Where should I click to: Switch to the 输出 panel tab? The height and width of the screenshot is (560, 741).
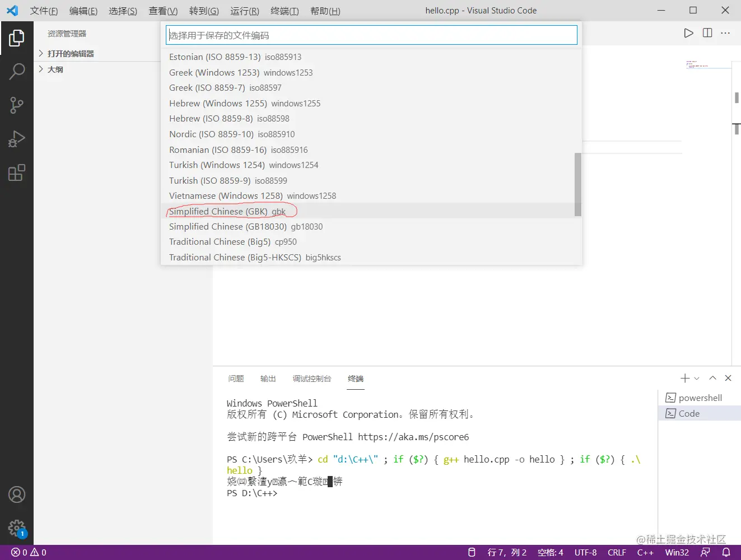pos(268,379)
